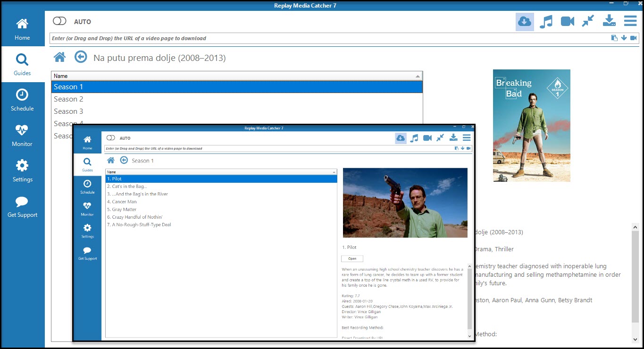
Task: Click the download tray icon in front window toolbar
Action: (453, 138)
